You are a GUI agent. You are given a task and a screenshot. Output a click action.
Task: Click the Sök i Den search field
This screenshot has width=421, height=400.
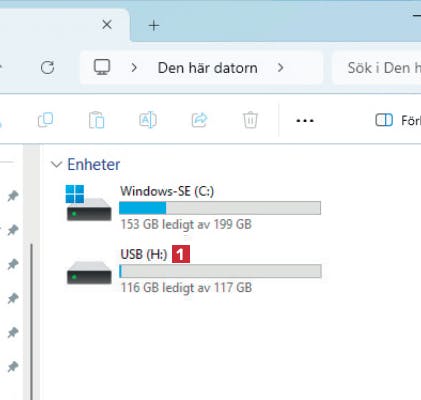tap(377, 68)
